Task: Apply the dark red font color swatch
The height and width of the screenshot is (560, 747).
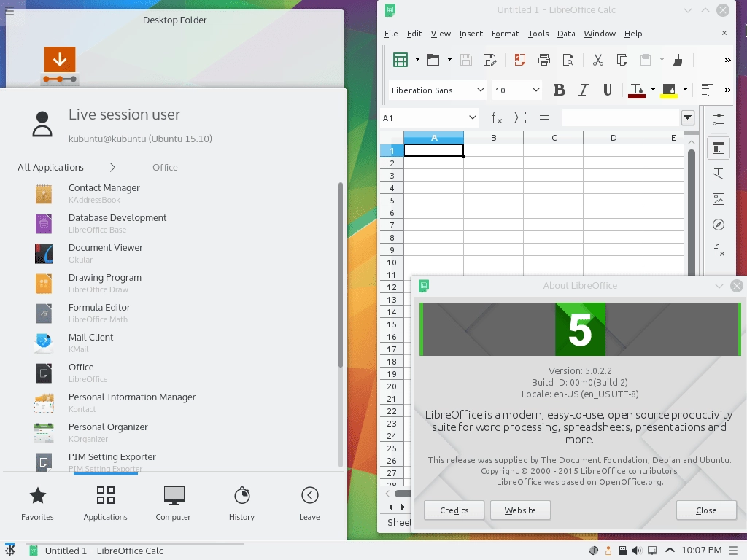Action: pos(636,90)
